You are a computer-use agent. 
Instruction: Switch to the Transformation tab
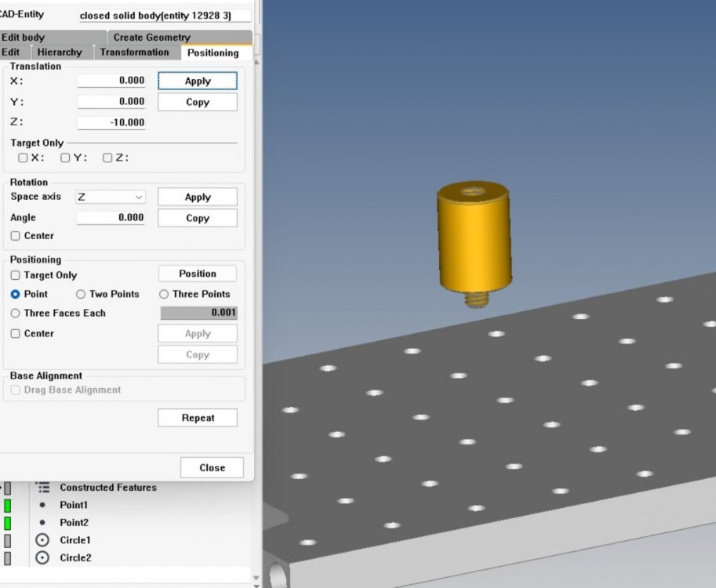(x=134, y=53)
